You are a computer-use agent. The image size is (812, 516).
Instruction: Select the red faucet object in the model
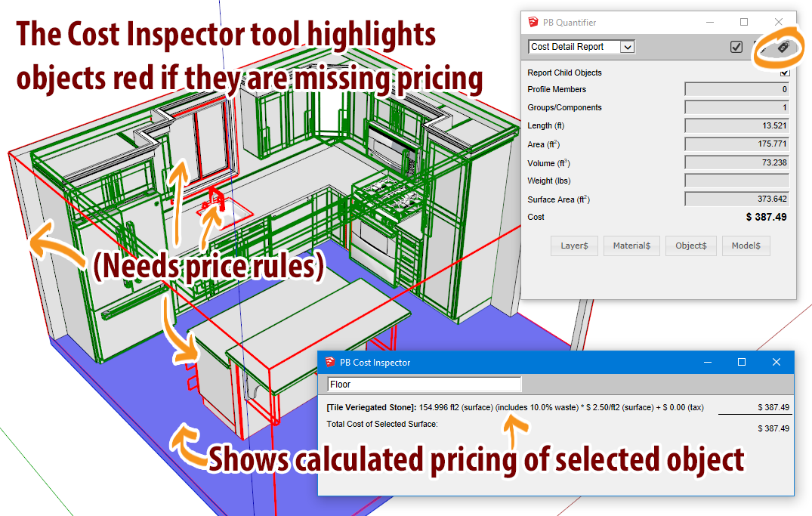pyautogui.click(x=215, y=201)
